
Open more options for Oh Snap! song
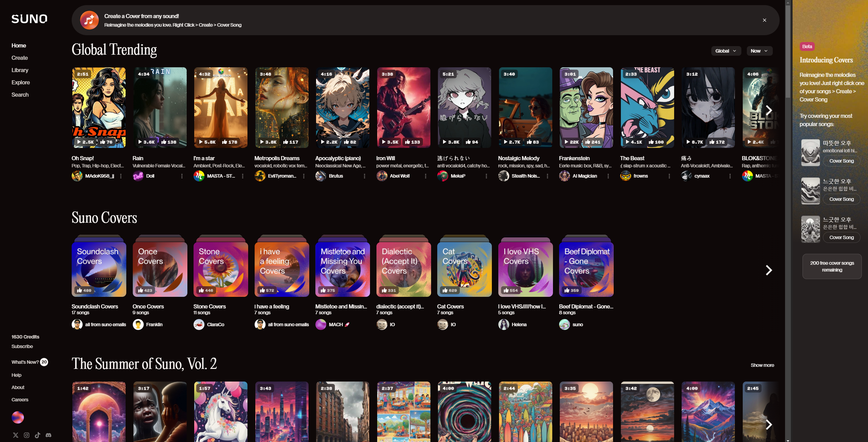pyautogui.click(x=121, y=176)
